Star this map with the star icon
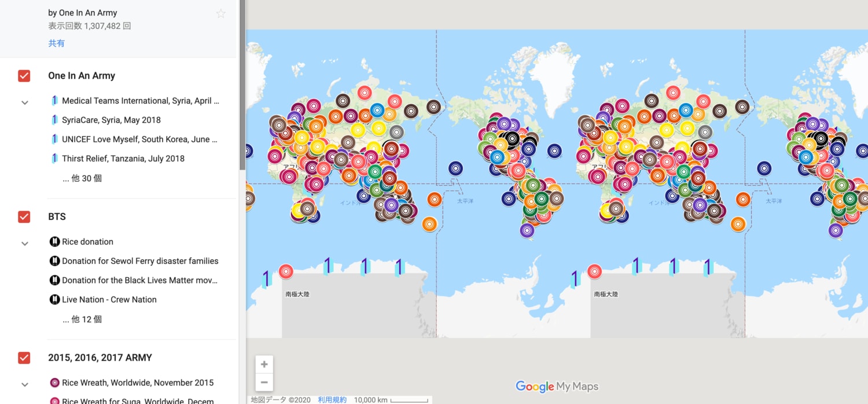This screenshot has width=868, height=404. click(x=220, y=13)
